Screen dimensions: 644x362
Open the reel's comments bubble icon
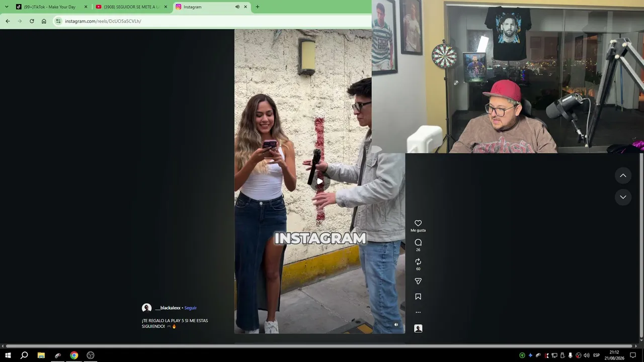[418, 242]
